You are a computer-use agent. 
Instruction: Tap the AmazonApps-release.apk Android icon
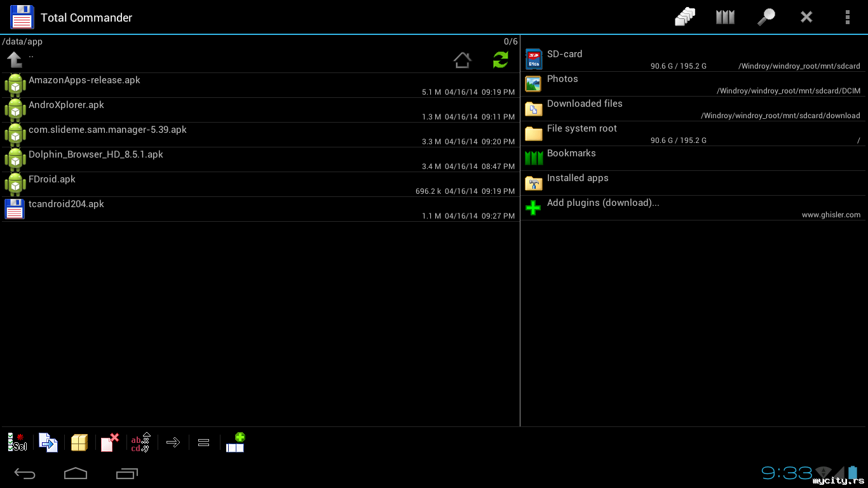pyautogui.click(x=15, y=85)
